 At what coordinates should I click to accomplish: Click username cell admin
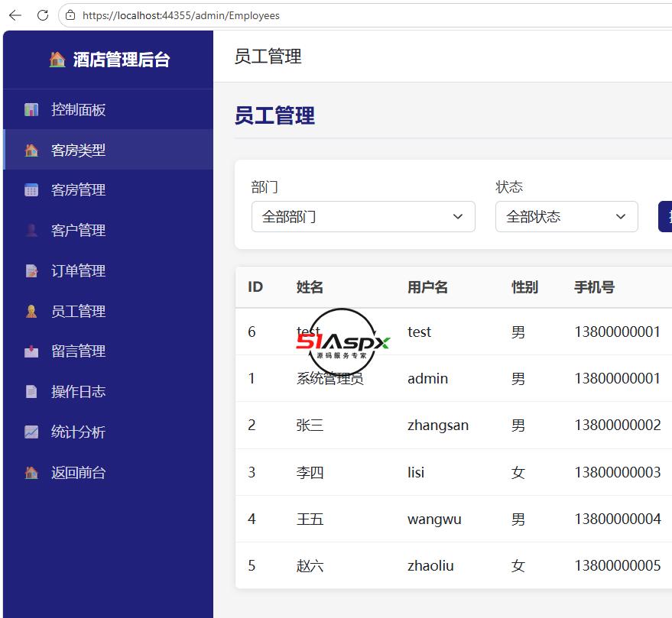tap(427, 379)
